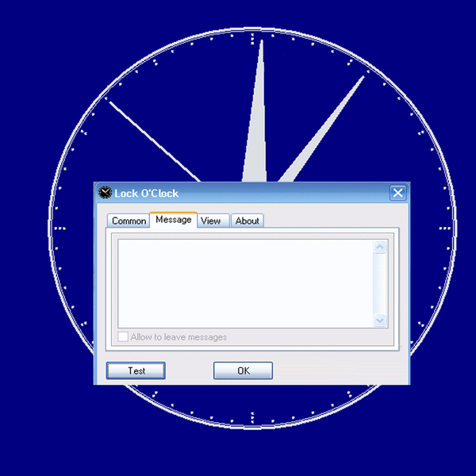This screenshot has width=476, height=476.
Task: Click the message box scroll up arrow
Action: 380,247
